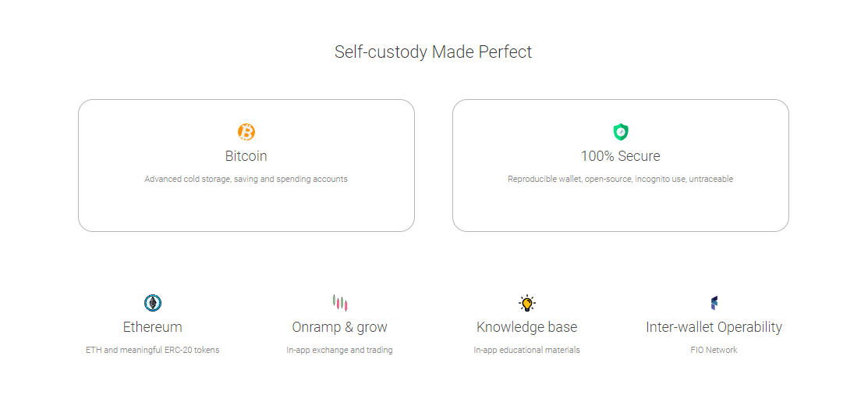Select Inter-wallet Operability heading

tap(714, 327)
